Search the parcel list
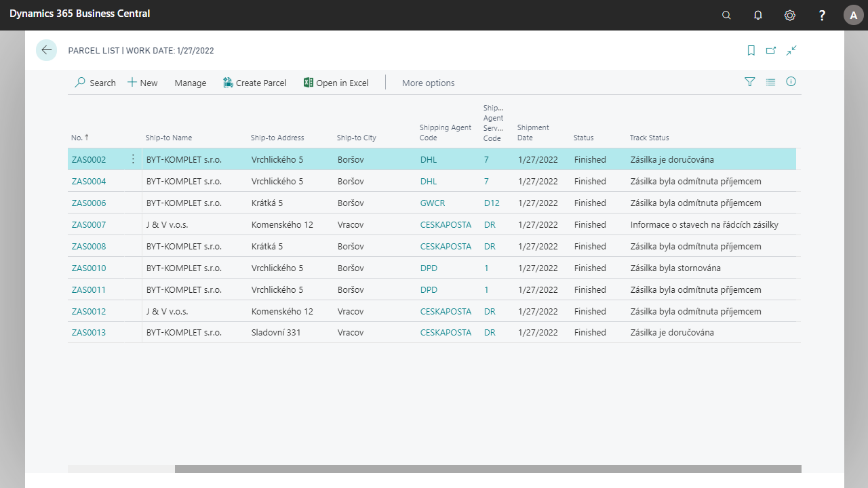 (96, 83)
